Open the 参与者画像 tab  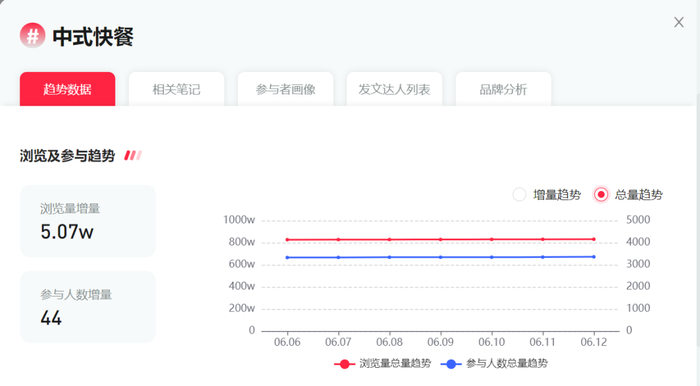[x=285, y=89]
